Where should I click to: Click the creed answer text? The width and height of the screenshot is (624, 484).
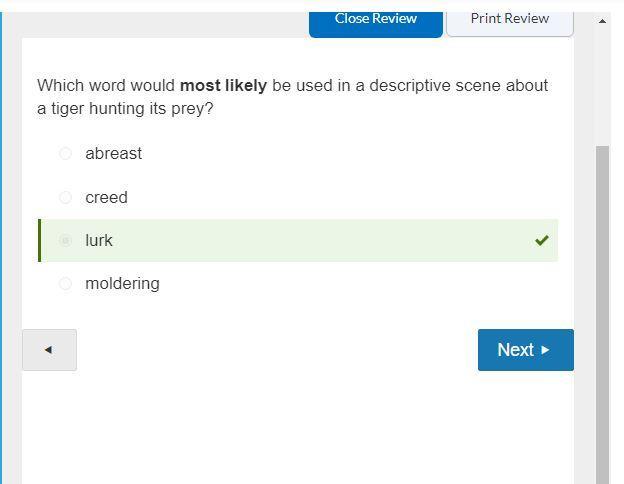[106, 197]
